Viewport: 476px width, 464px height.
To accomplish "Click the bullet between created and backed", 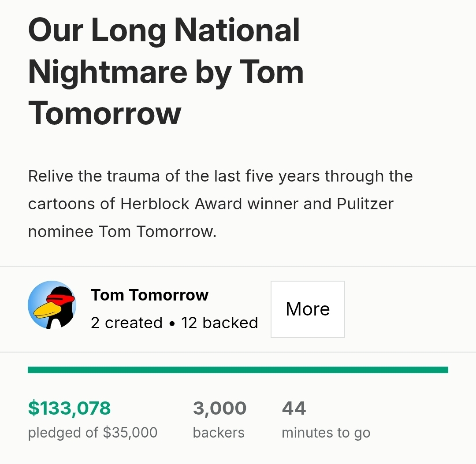I will pyautogui.click(x=172, y=324).
